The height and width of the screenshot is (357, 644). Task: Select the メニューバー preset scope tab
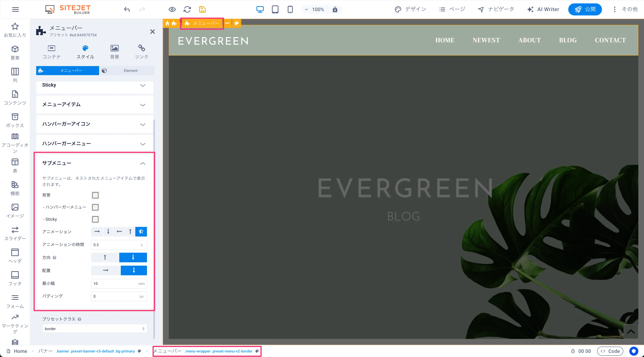[67, 71]
